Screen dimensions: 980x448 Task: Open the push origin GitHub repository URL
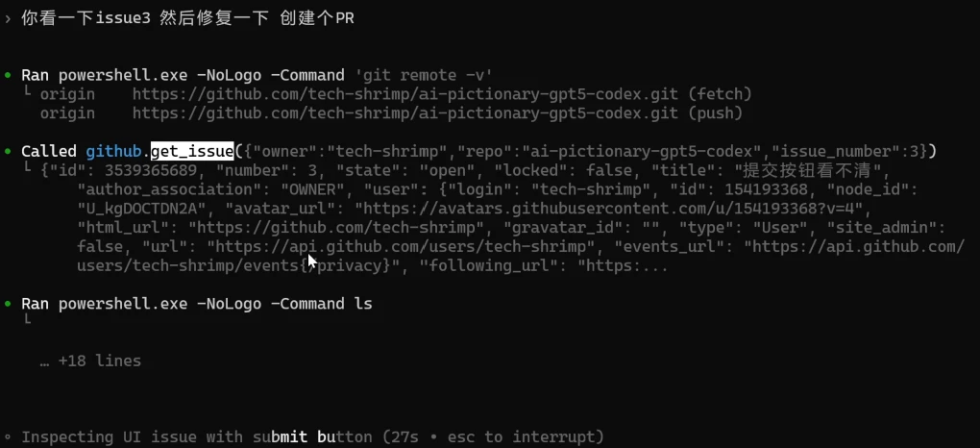click(x=405, y=113)
